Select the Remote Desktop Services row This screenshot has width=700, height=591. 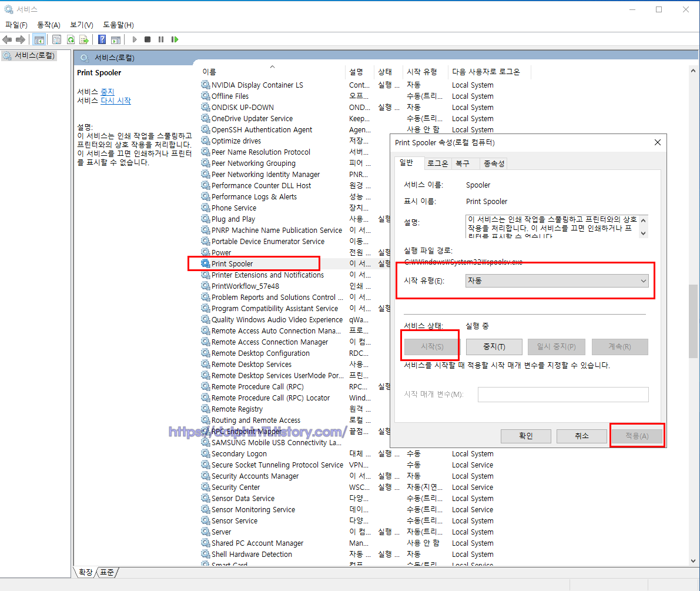pyautogui.click(x=252, y=365)
